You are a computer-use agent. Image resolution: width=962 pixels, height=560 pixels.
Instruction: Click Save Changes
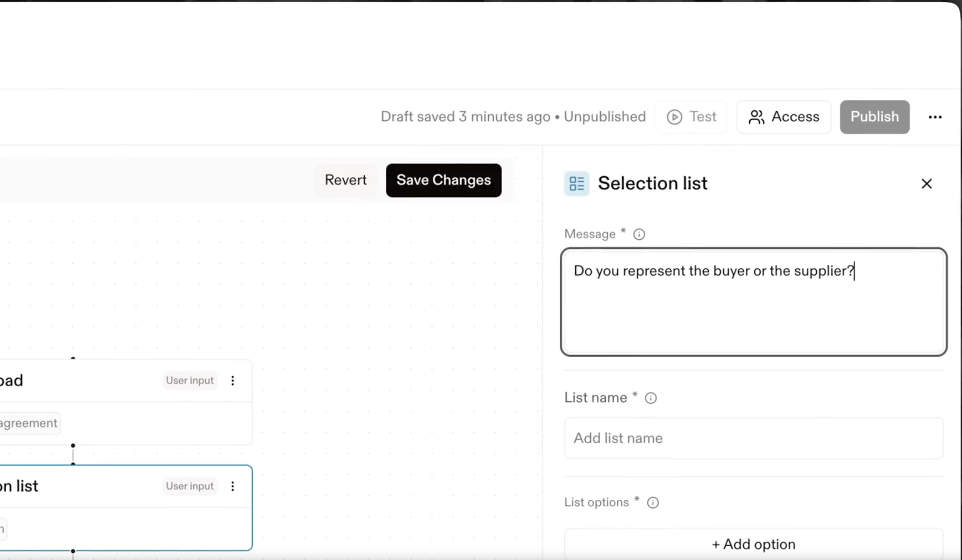point(443,180)
